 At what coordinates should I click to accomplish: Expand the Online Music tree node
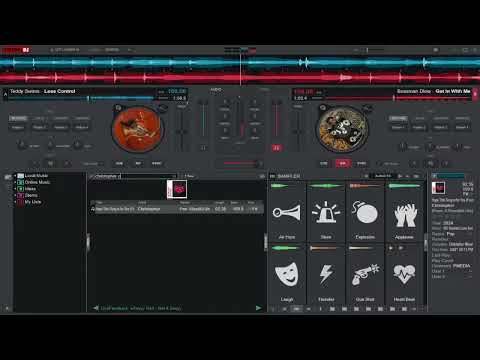click(15, 182)
